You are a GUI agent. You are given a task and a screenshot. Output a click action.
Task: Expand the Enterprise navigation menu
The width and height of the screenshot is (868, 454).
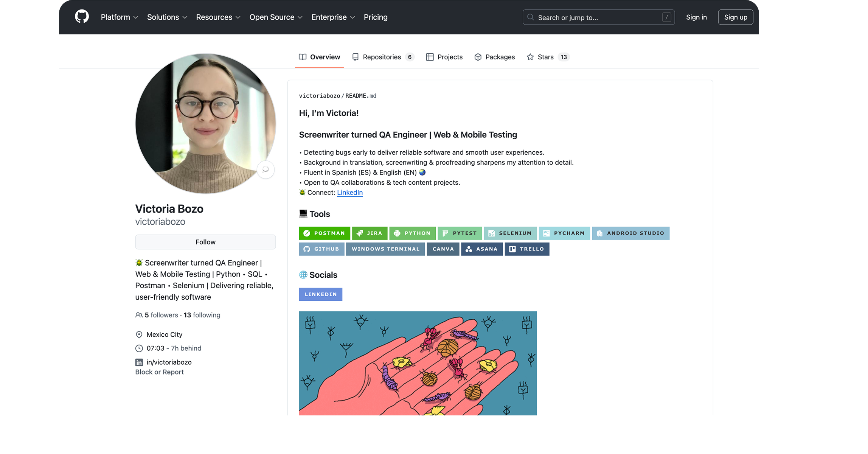point(333,17)
